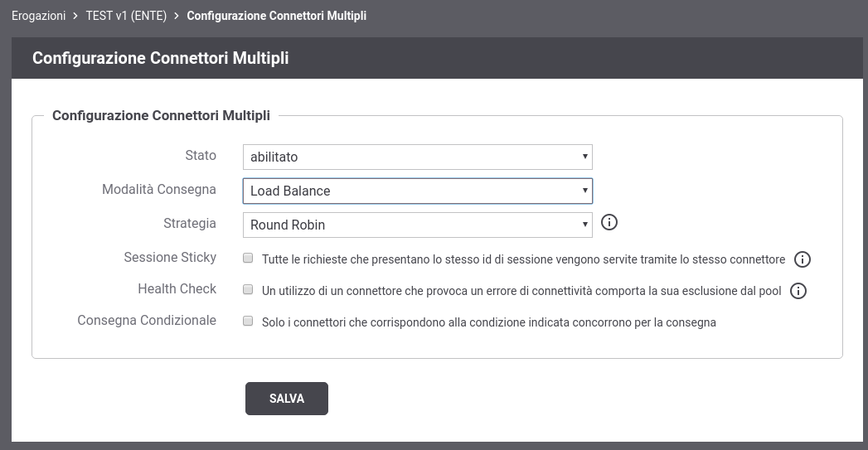This screenshot has width=868, height=450.
Task: Click the Sessione Sticky description text
Action: (x=523, y=259)
